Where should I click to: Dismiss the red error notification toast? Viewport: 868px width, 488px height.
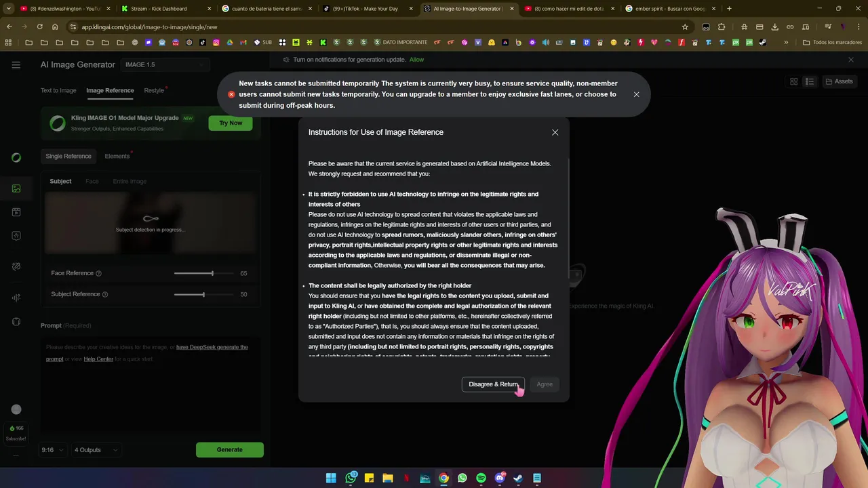pos(636,94)
